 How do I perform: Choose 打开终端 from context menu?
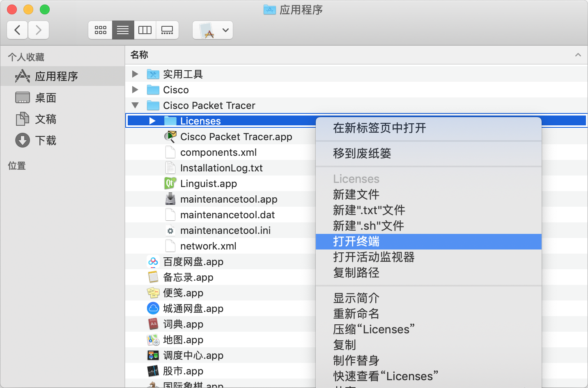tap(429, 241)
